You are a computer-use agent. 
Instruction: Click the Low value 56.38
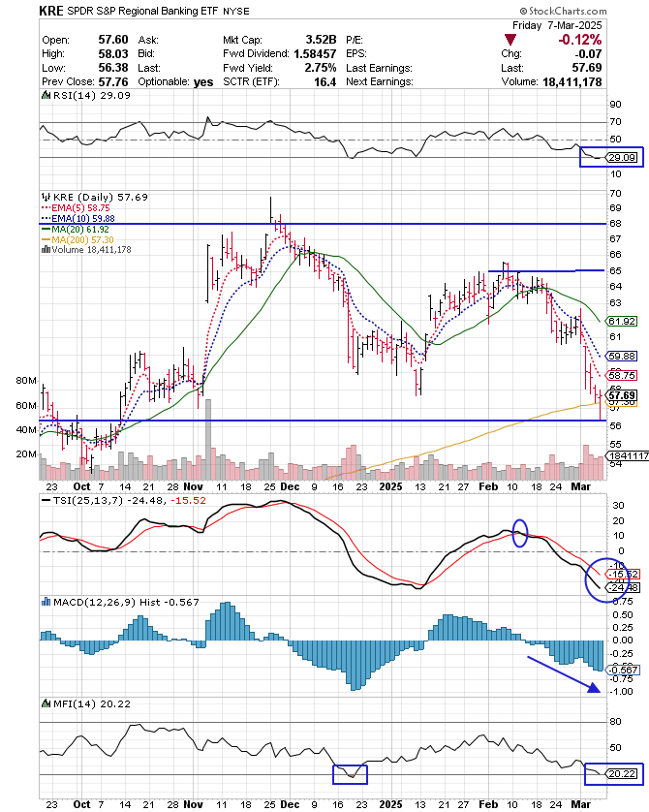(113, 68)
